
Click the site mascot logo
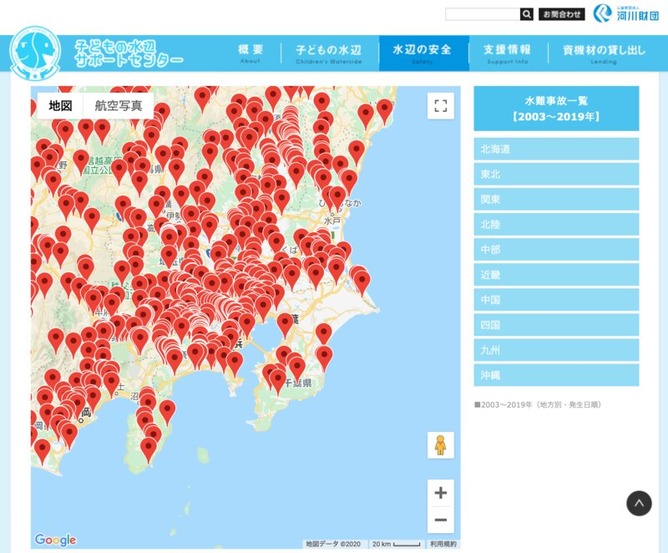[35, 54]
